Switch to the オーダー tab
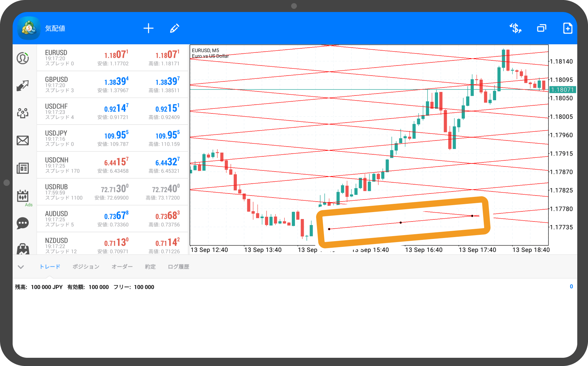The image size is (588, 366). [x=122, y=267]
